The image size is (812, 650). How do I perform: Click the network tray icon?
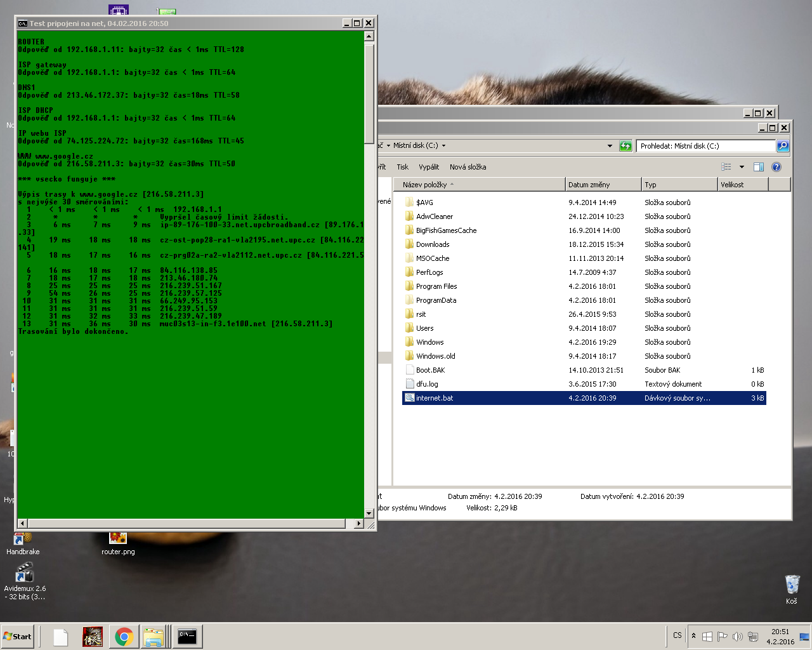[x=753, y=636]
